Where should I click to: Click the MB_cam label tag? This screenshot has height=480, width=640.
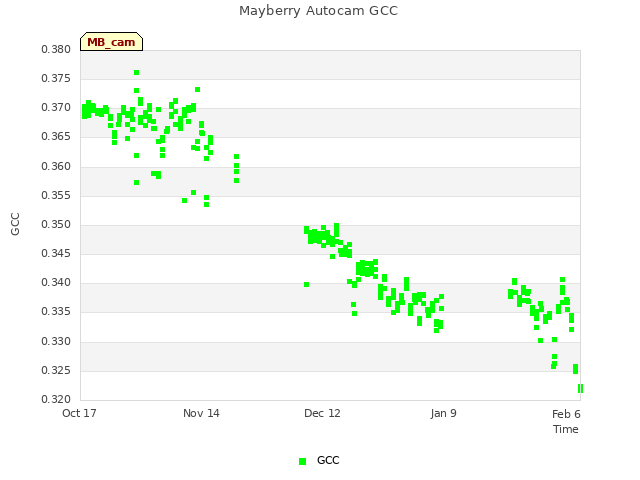[x=111, y=42]
